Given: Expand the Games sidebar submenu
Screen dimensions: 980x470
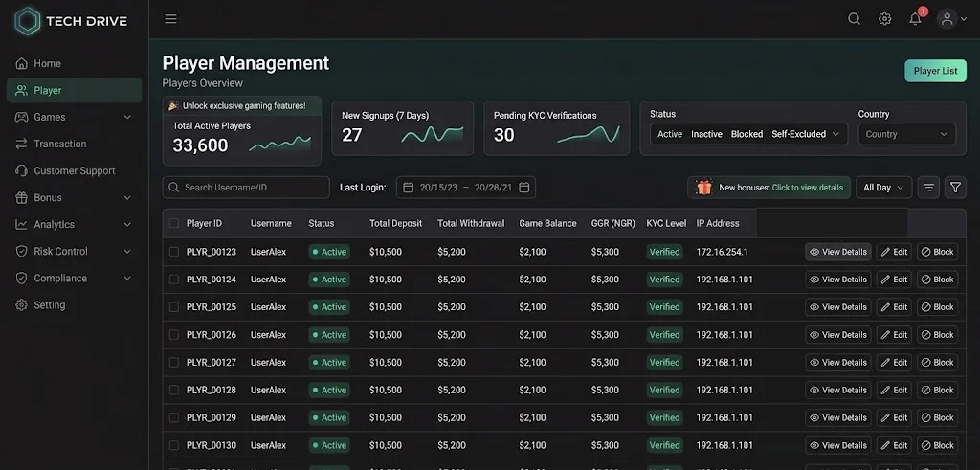Looking at the screenshot, I should (127, 117).
